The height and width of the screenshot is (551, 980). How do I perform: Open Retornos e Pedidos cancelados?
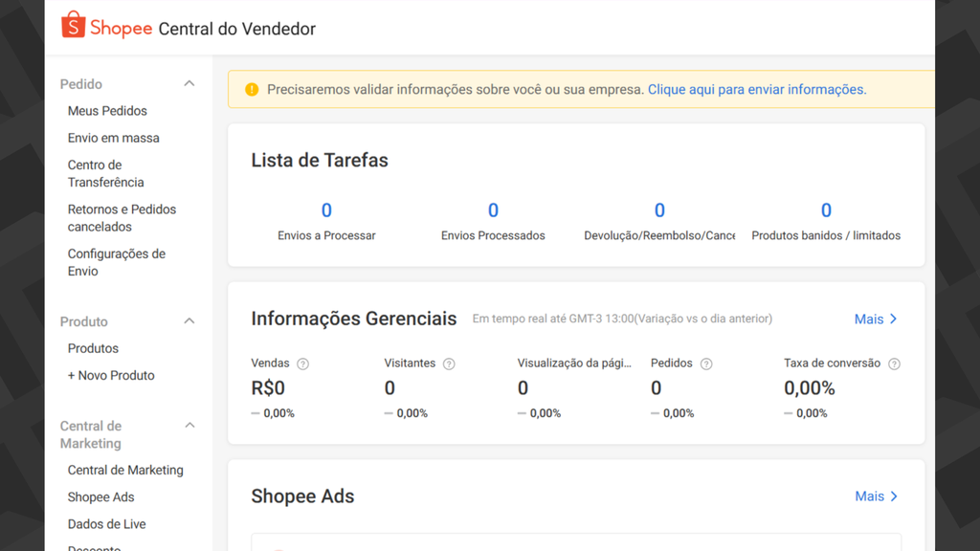click(x=122, y=218)
